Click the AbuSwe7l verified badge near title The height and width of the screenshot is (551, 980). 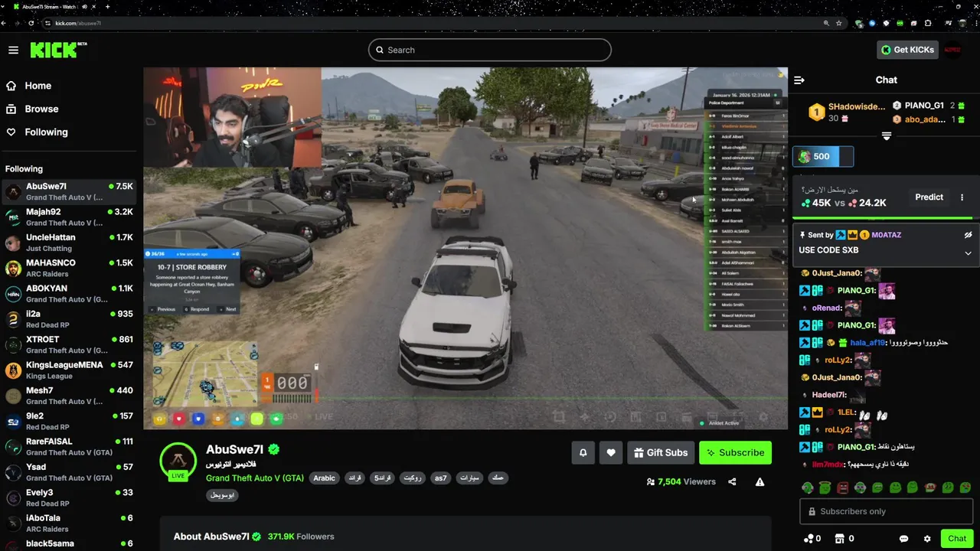tap(273, 450)
